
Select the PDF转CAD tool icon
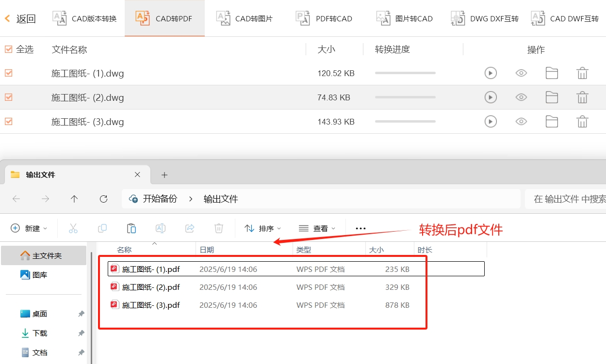click(324, 18)
